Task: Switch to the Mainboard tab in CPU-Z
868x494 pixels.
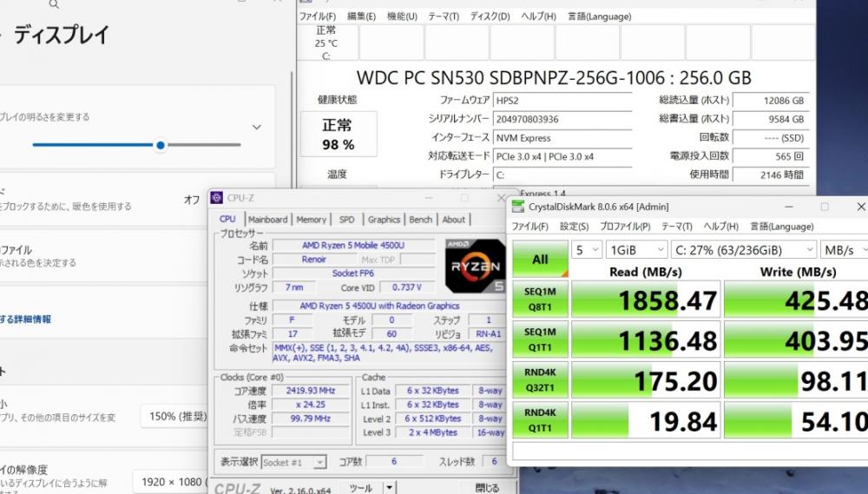Action: 268,220
